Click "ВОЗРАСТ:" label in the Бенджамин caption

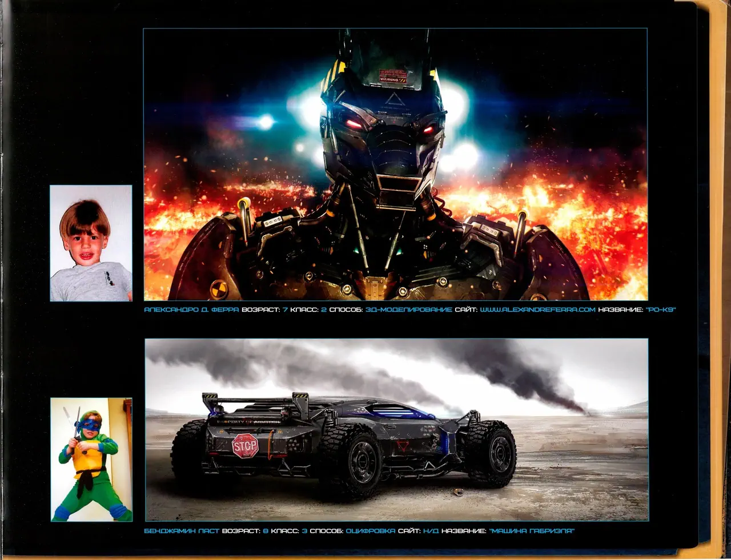[x=242, y=531]
